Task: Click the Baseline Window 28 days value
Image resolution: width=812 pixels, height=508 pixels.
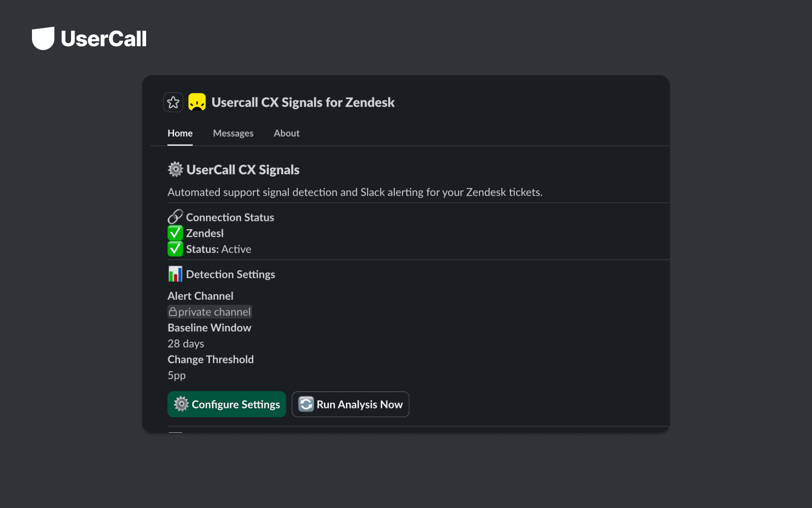Action: 186,343
